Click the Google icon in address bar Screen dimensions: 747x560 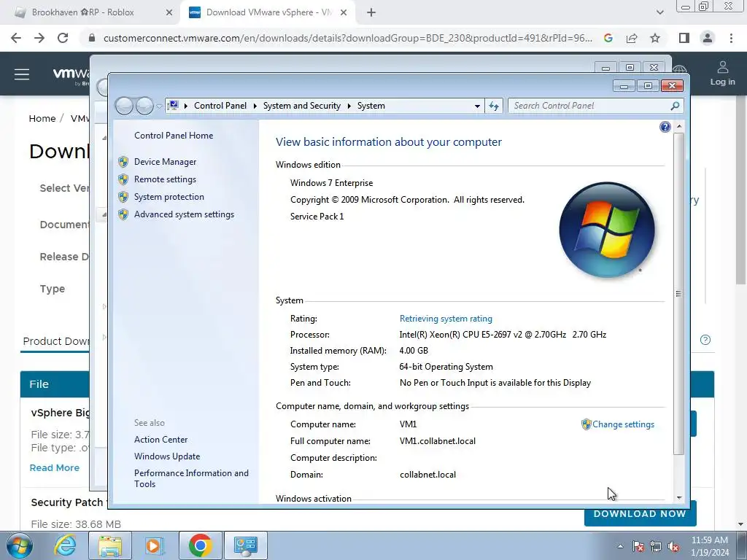pos(608,38)
